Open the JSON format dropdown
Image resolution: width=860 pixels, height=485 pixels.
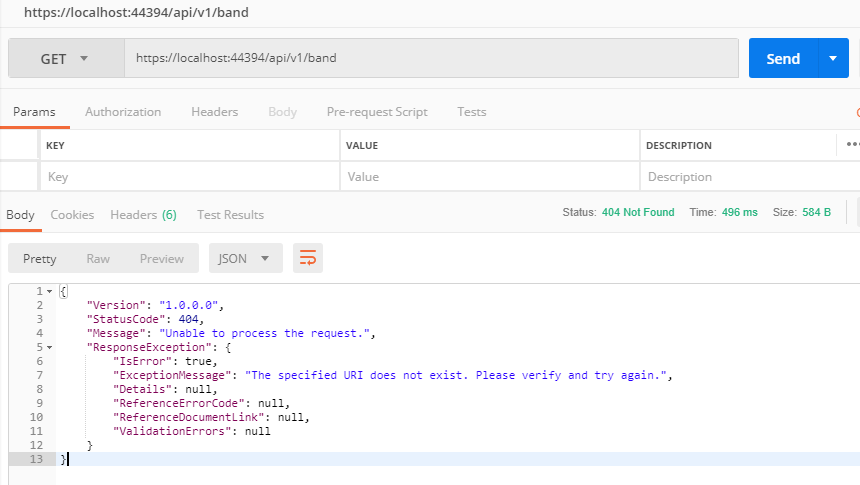tap(245, 258)
